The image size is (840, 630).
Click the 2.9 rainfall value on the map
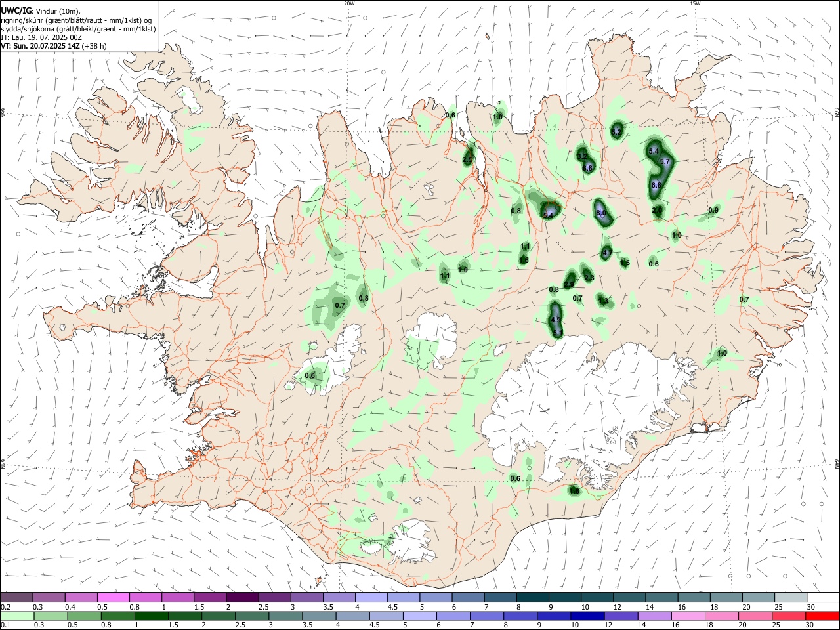pyautogui.click(x=569, y=284)
